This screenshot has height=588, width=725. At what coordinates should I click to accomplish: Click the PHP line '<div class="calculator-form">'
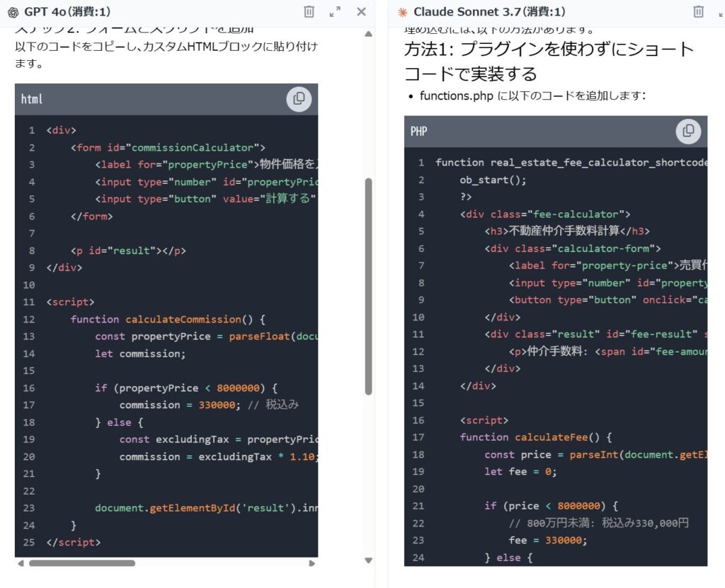click(x=572, y=248)
